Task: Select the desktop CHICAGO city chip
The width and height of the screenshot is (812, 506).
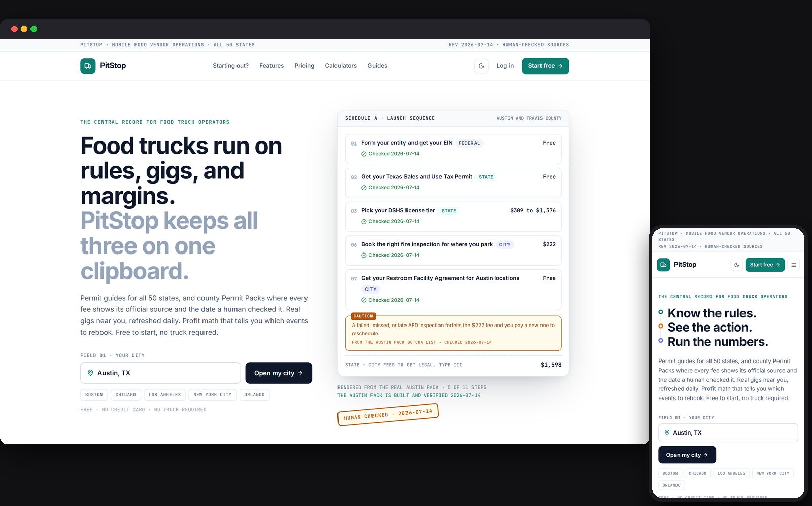Action: [125, 395]
